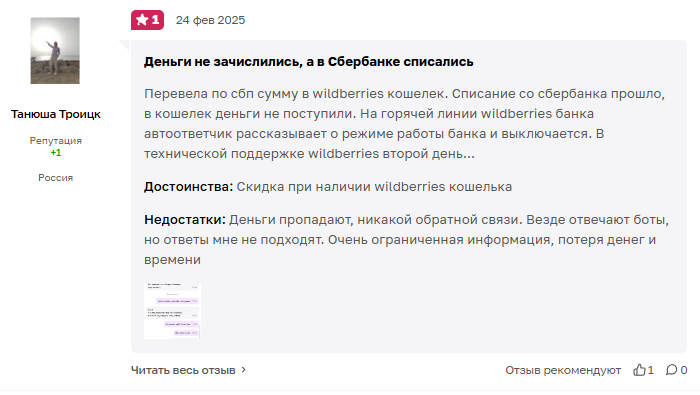Viewport: 700px width, 395px height.
Task: Expand the full review with the chevron arrow
Action: [x=244, y=370]
